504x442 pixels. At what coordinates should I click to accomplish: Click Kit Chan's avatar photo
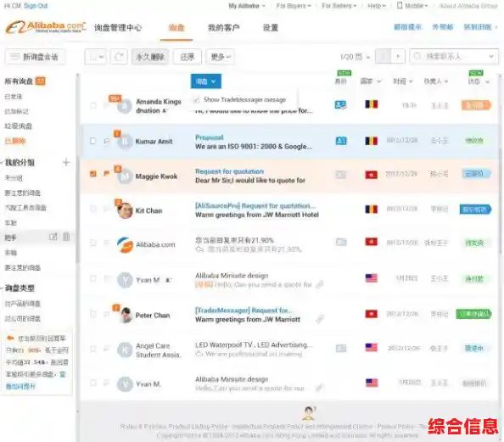click(125, 210)
